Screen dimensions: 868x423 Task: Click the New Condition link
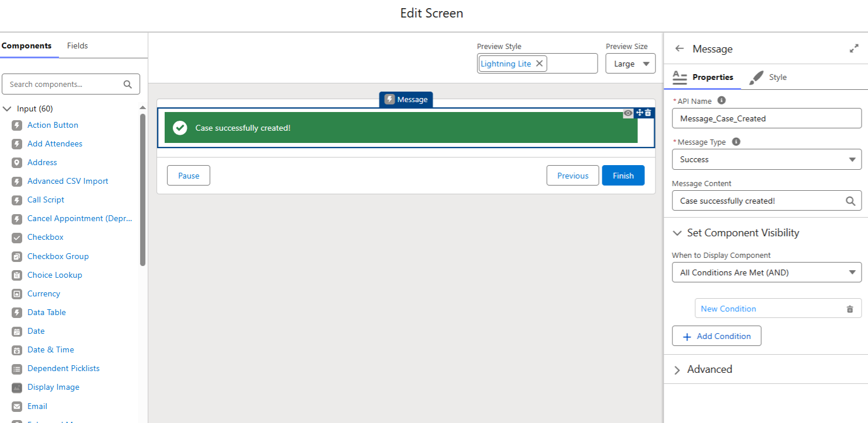click(728, 309)
